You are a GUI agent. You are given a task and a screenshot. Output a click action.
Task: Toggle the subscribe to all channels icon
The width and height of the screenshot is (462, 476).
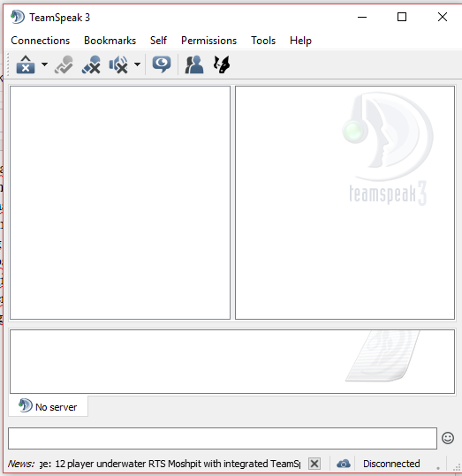click(x=162, y=64)
